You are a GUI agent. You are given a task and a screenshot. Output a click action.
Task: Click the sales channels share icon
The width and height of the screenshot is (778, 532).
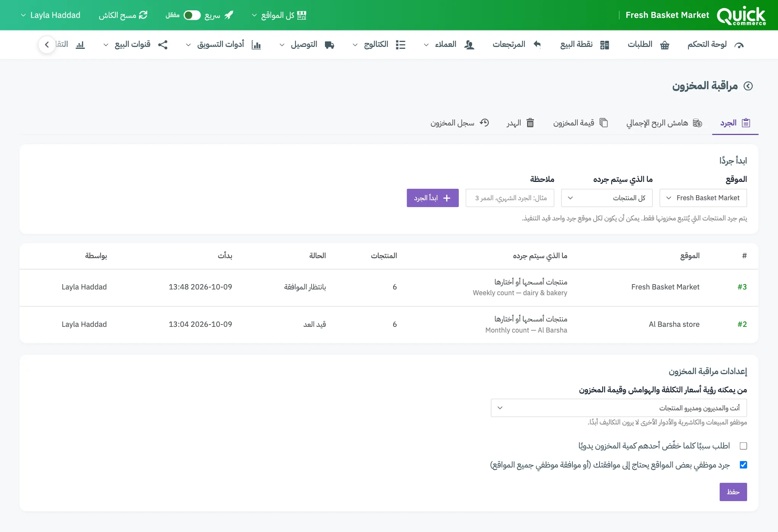(163, 45)
